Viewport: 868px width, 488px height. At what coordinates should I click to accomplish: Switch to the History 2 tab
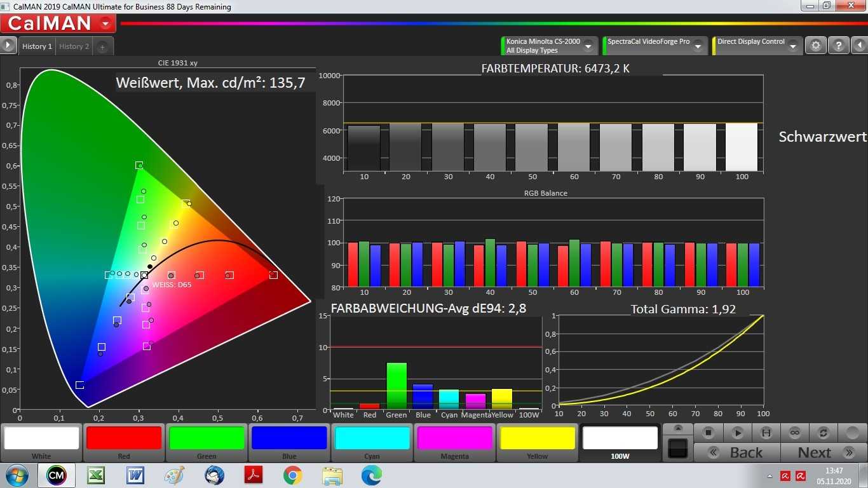pos(74,46)
